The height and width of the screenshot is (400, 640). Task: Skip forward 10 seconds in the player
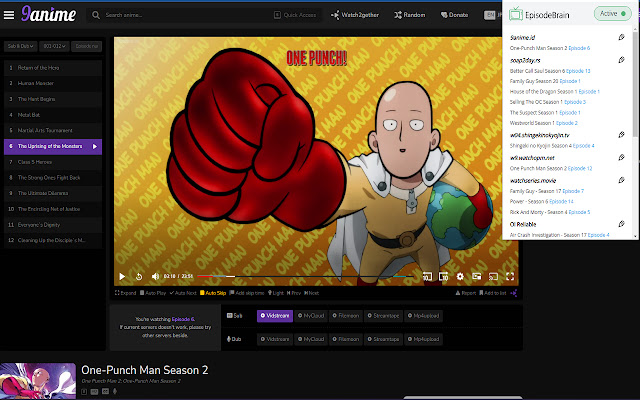[x=444, y=277]
